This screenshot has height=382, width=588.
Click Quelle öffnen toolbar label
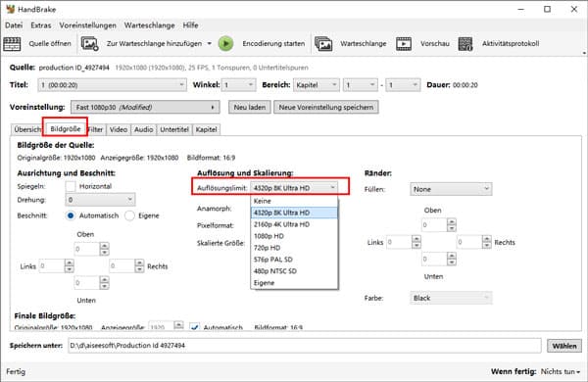(x=50, y=43)
